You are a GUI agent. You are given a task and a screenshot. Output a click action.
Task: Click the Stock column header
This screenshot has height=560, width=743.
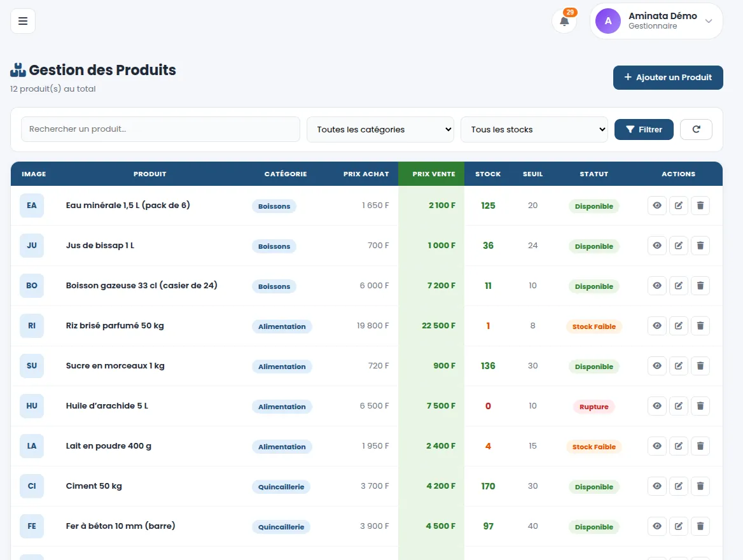tap(488, 174)
